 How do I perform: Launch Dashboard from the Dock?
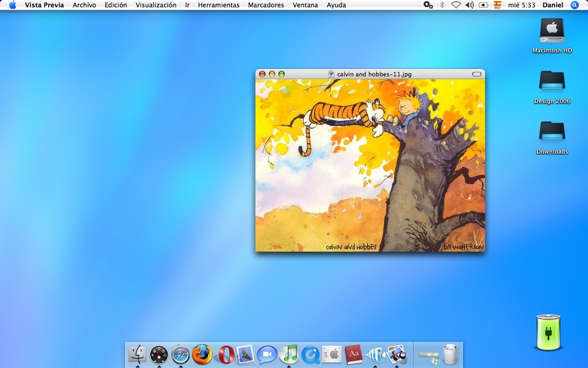click(x=159, y=355)
